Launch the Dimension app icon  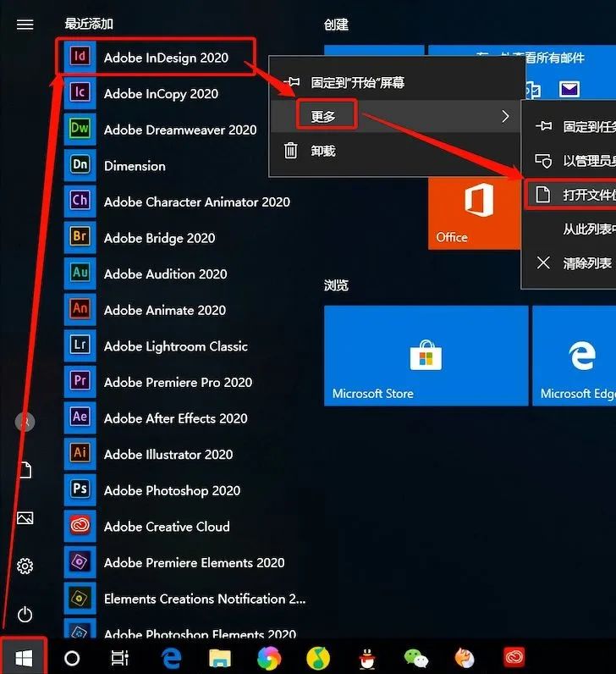coord(80,164)
